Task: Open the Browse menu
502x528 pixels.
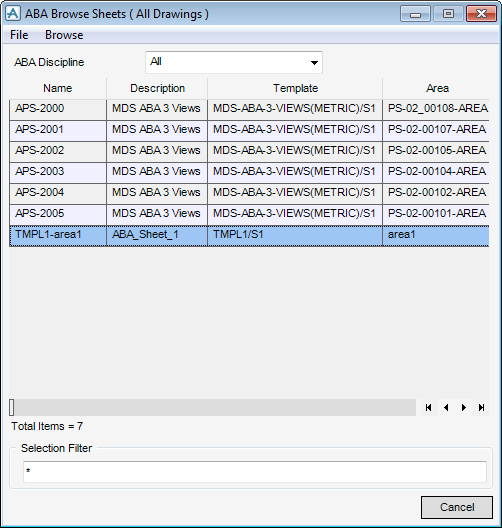Action: click(x=64, y=35)
